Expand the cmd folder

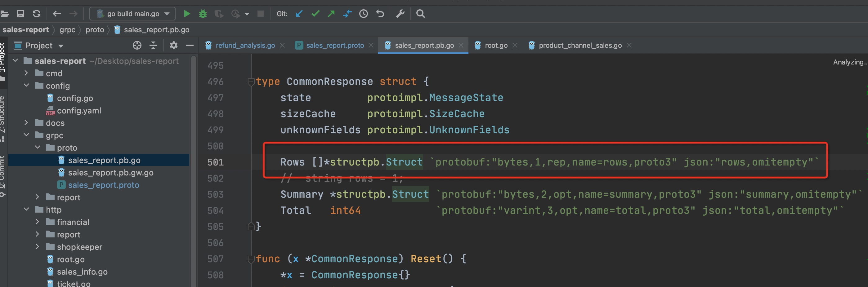(x=26, y=73)
